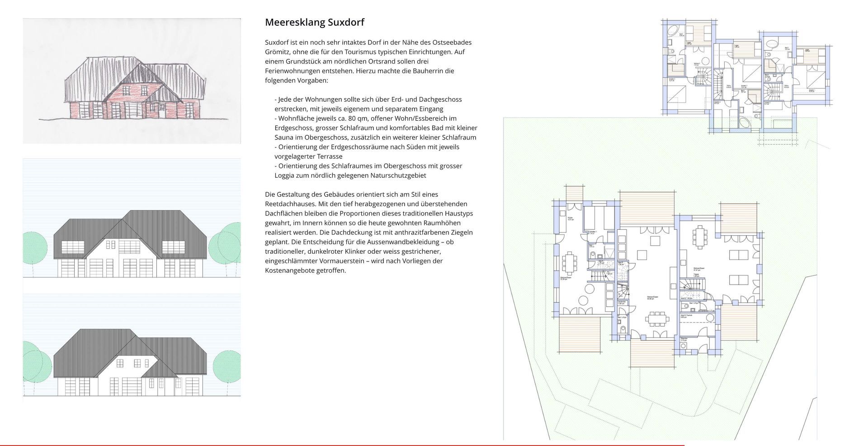Click the word "Reetdachhauses" in the text
The width and height of the screenshot is (868, 446).
[287, 204]
